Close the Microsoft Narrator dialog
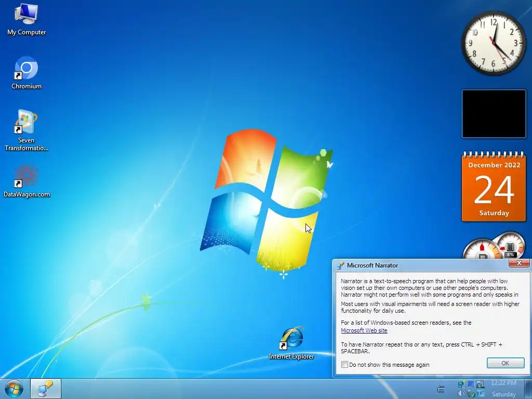Viewport: 532px width, 399px height. (x=519, y=263)
